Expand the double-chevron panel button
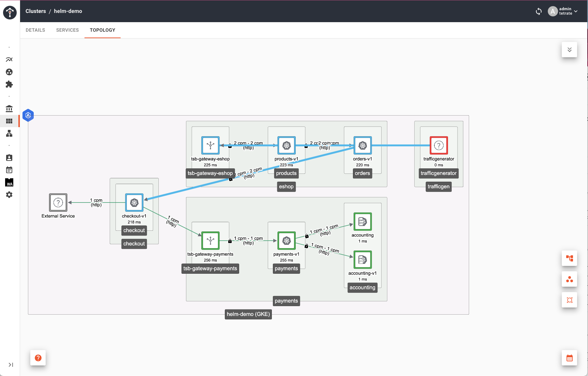Screen dimensions: 588x376 point(569,50)
